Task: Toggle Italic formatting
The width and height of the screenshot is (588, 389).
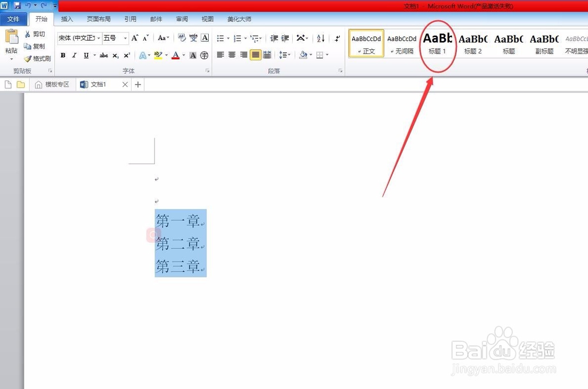Action: tap(74, 55)
